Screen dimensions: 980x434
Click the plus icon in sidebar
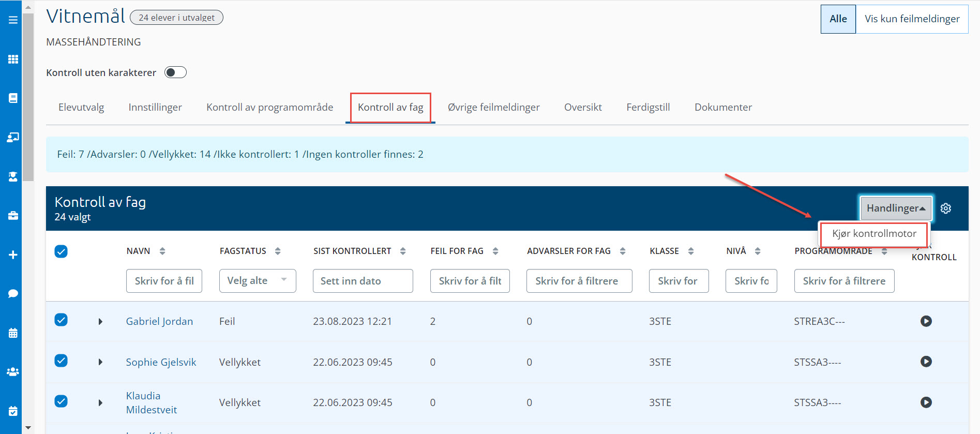click(13, 255)
